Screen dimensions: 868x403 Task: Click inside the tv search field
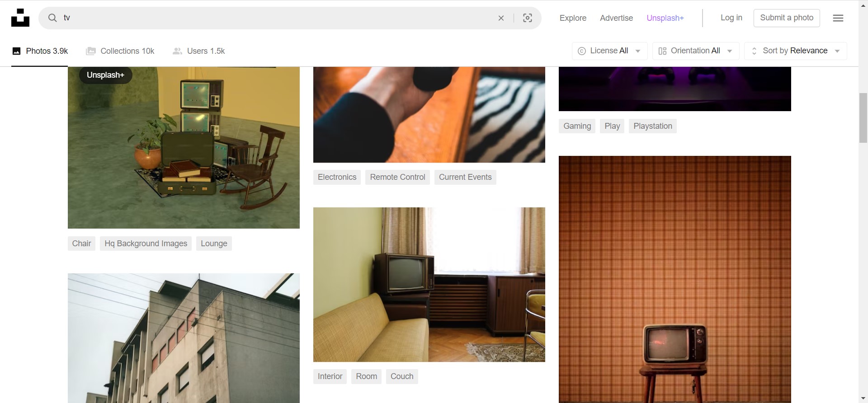271,18
